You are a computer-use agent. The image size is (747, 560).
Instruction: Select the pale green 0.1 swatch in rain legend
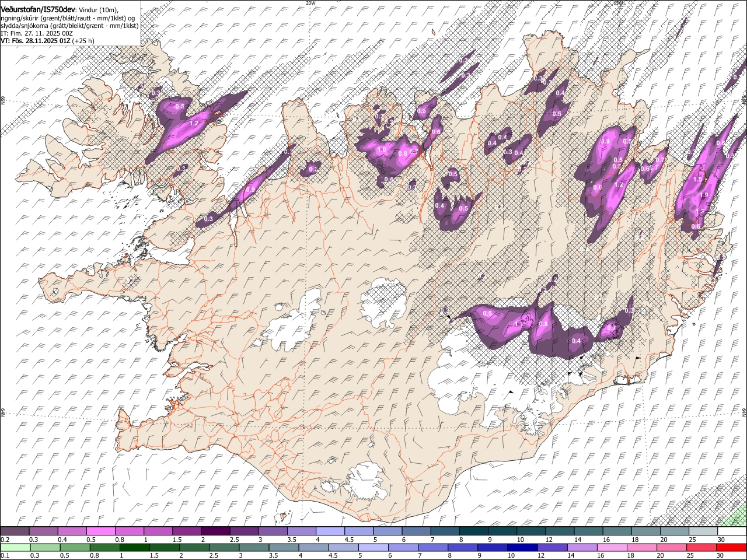click(15, 548)
